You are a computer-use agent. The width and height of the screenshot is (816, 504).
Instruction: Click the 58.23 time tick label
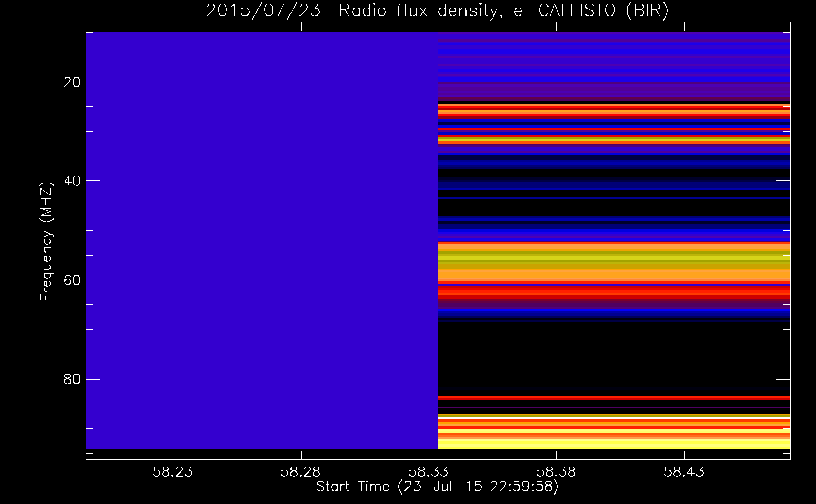tap(173, 472)
